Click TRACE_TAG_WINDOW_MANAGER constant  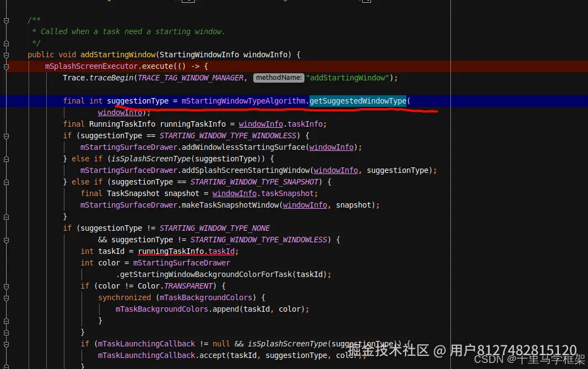tap(190, 78)
